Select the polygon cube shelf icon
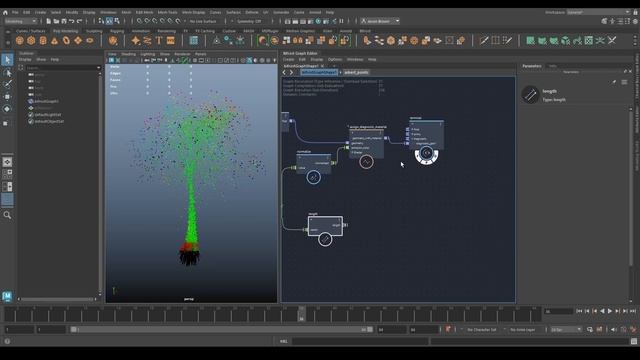640x360 pixels. click(x=31, y=40)
